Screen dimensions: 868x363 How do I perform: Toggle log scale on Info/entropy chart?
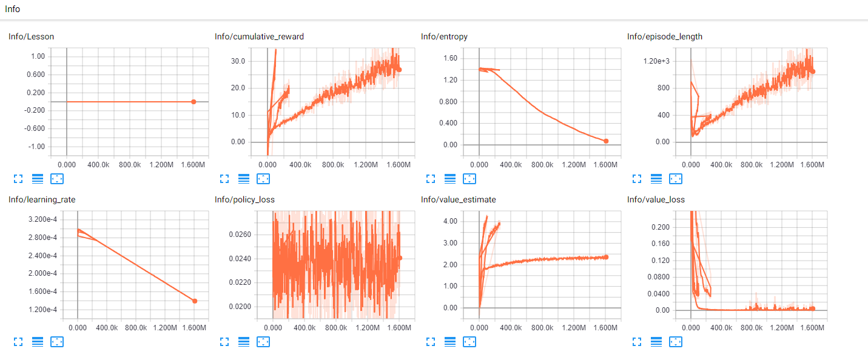(x=449, y=179)
